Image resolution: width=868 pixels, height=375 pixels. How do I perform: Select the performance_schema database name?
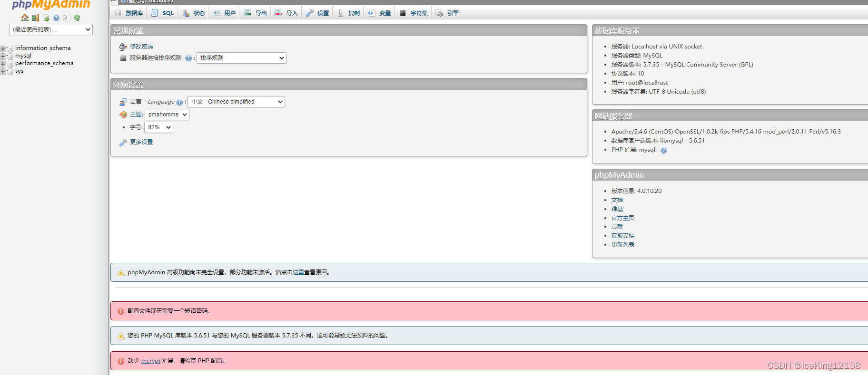click(x=44, y=63)
